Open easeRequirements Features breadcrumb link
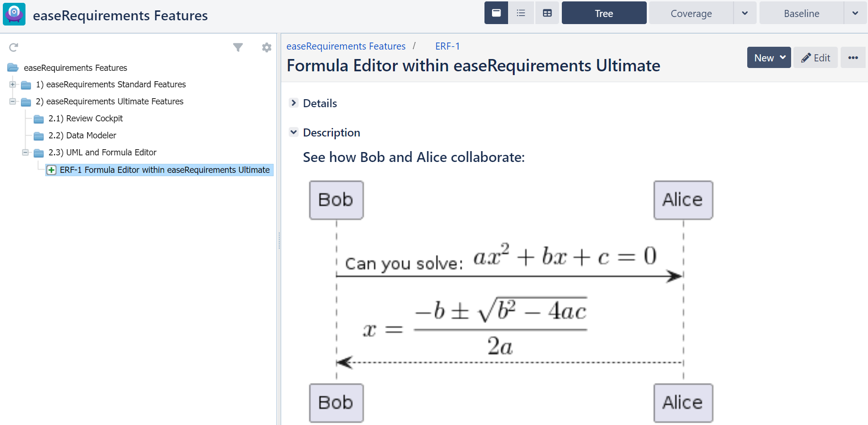The width and height of the screenshot is (868, 425). [x=346, y=46]
